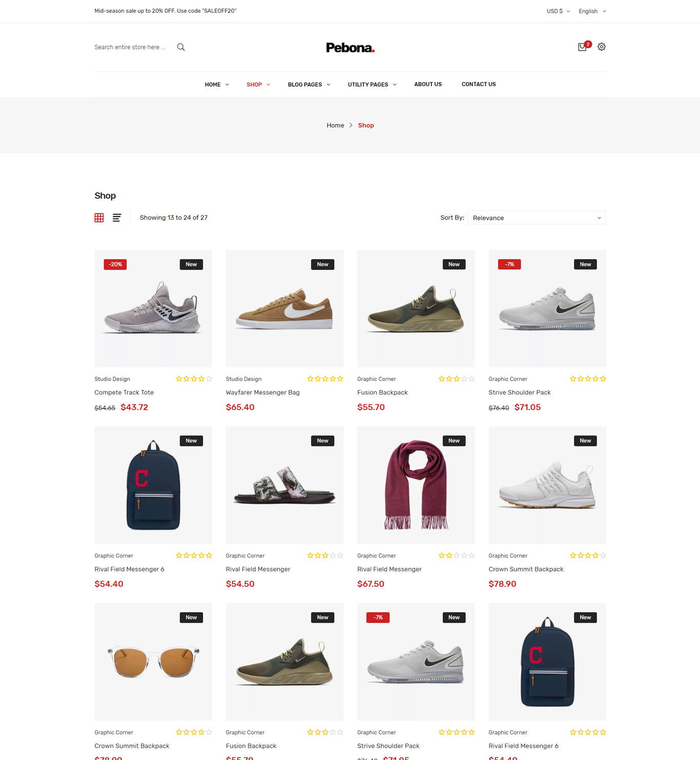This screenshot has width=700, height=760.
Task: Switch to list view layout
Action: 117,218
